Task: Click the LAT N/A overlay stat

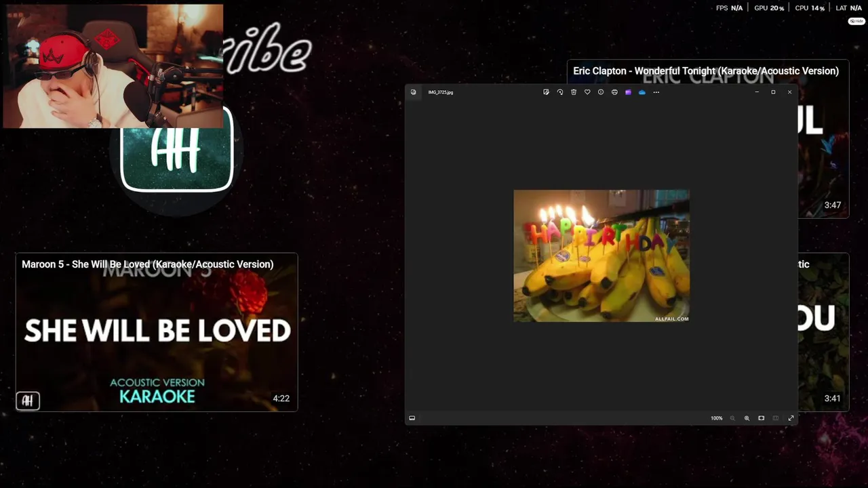Action: (849, 8)
